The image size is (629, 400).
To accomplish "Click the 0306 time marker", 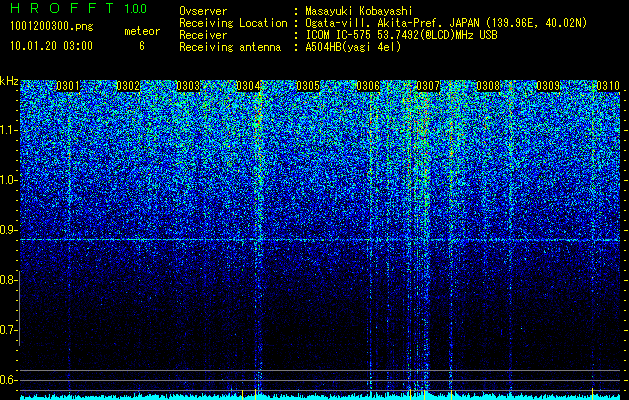I will pos(368,86).
